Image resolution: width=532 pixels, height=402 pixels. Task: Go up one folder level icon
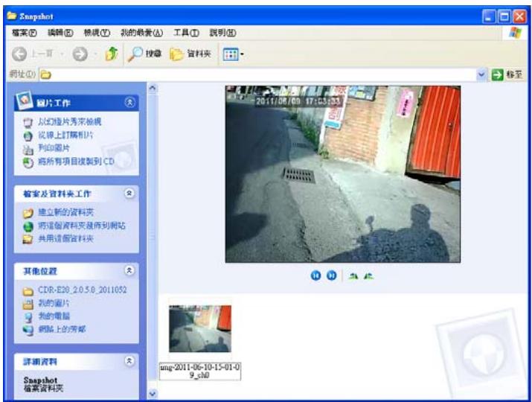tap(112, 54)
